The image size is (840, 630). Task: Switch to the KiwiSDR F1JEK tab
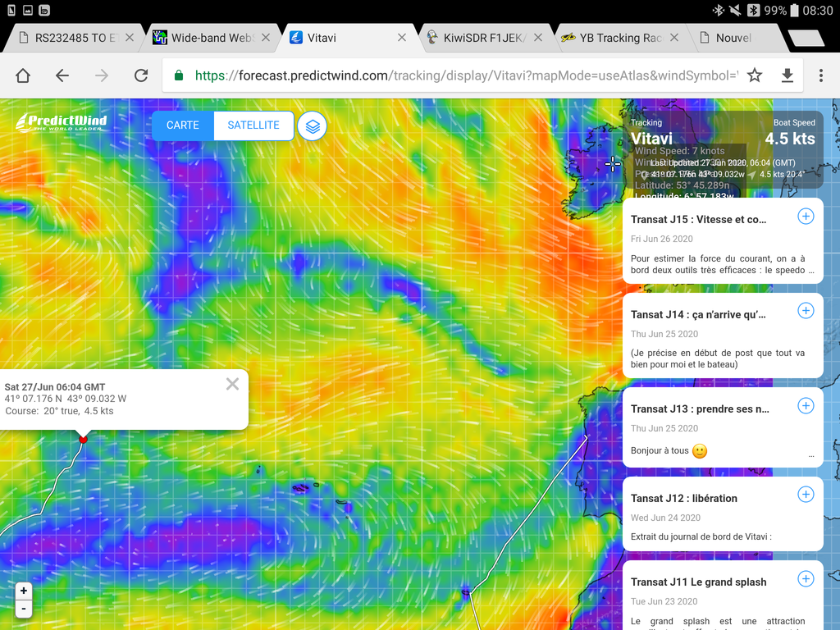click(485, 38)
